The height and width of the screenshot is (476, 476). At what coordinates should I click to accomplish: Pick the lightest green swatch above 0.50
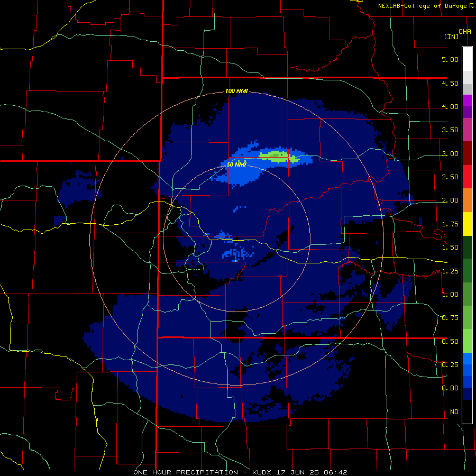pyautogui.click(x=467, y=341)
